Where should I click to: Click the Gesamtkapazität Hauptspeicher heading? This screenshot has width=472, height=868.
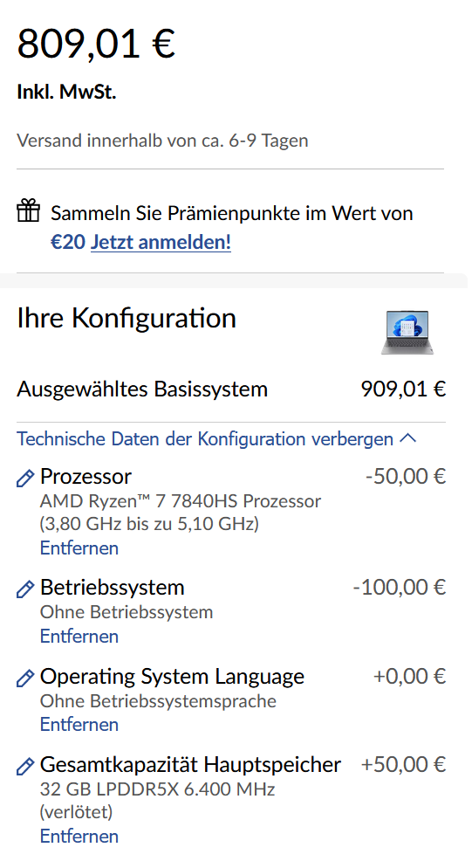190,764
